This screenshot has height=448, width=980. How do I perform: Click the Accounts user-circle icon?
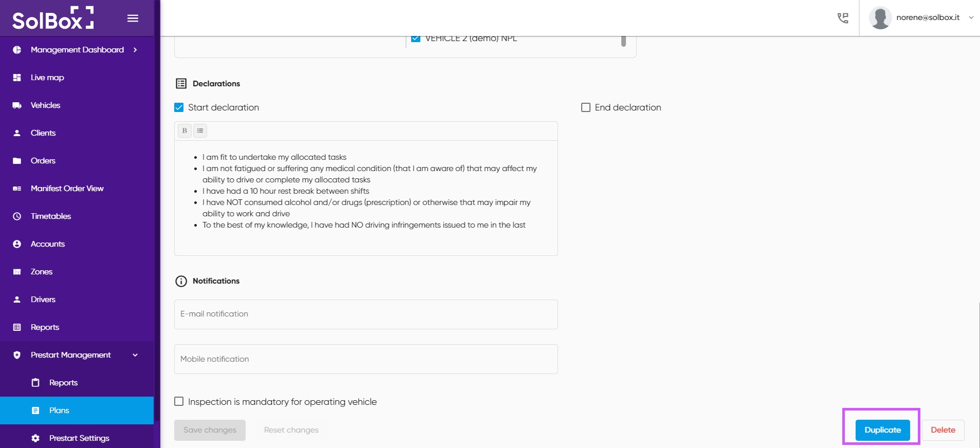click(x=17, y=244)
